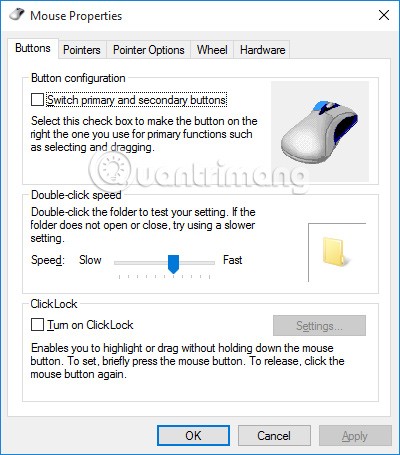Click the yellow test folder icon

pyautogui.click(x=335, y=252)
